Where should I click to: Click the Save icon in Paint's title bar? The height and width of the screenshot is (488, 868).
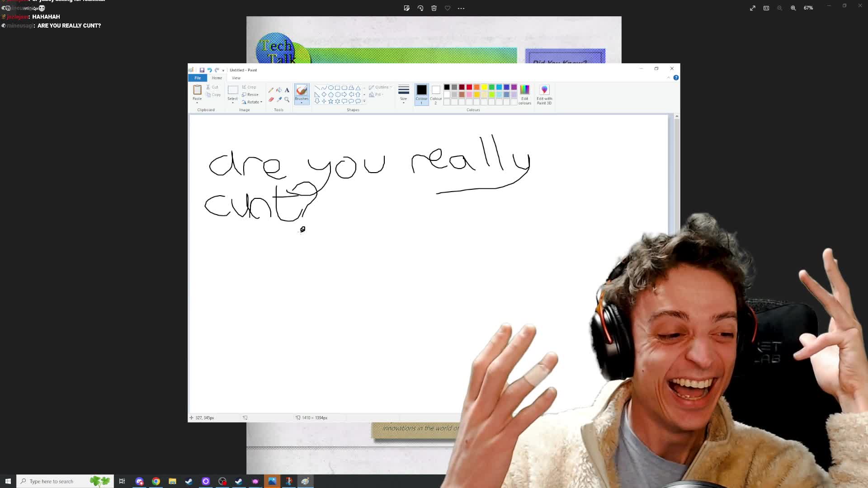(x=202, y=70)
